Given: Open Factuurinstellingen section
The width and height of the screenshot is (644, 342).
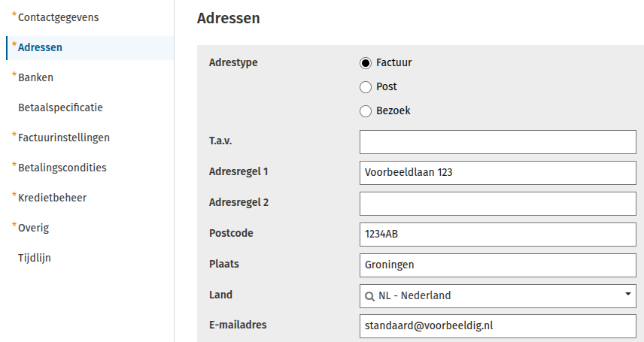Looking at the screenshot, I should 64,138.
